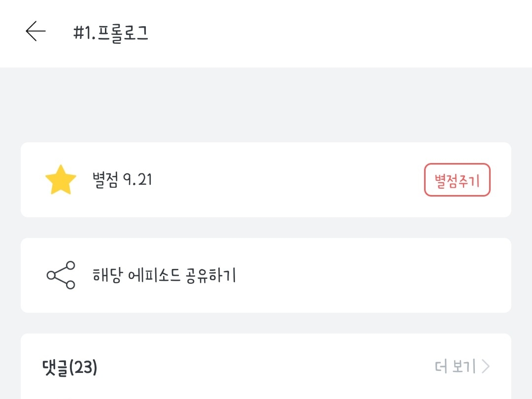This screenshot has width=532, height=399.
Task: Click the #1.프롤로그 episode title
Action: (111, 33)
